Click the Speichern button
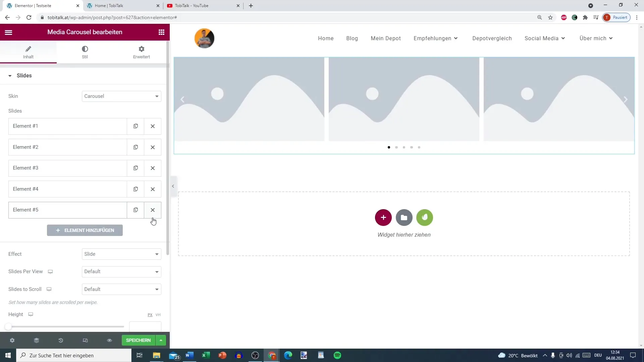This screenshot has width=644, height=362. (138, 340)
